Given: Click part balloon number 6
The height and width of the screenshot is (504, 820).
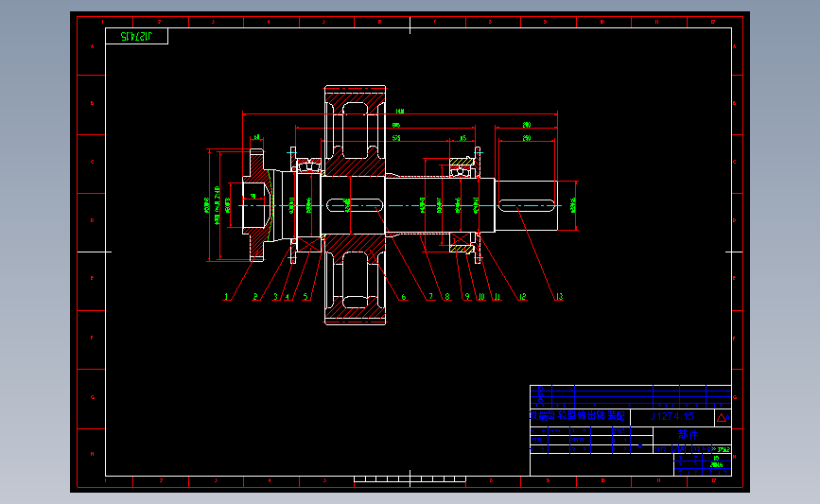Looking at the screenshot, I should pyautogui.click(x=403, y=296).
